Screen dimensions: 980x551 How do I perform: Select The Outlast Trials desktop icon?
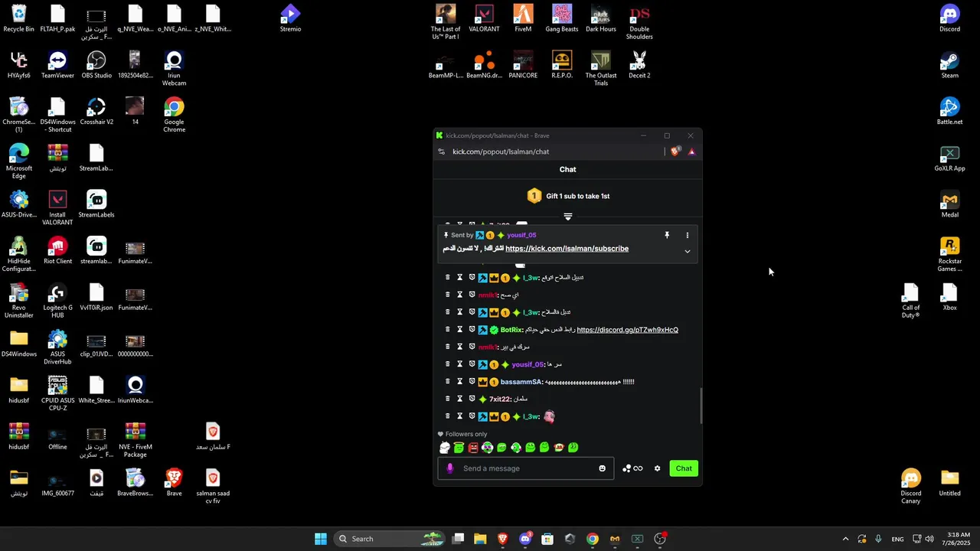(x=601, y=69)
